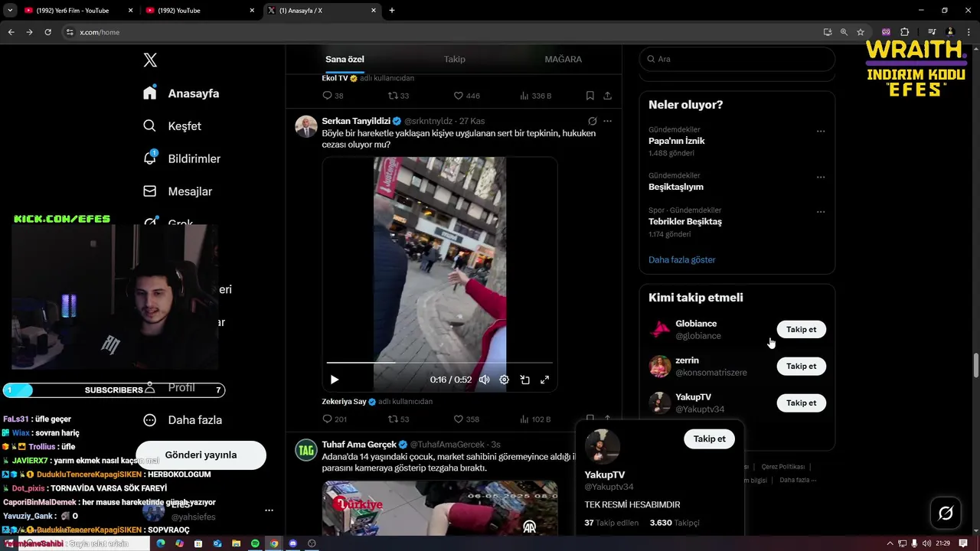The height and width of the screenshot is (551, 980).
Task: Click the Gönderi yayınla button
Action: (x=201, y=455)
